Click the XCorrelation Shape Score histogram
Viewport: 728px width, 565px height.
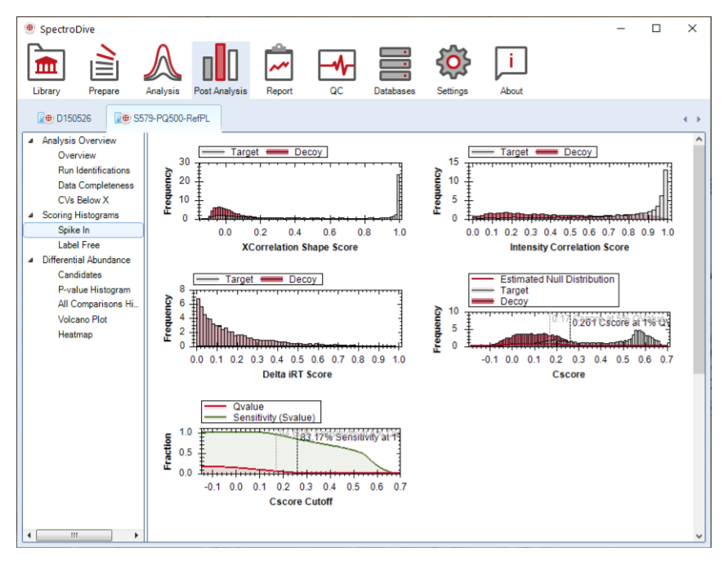(300, 191)
